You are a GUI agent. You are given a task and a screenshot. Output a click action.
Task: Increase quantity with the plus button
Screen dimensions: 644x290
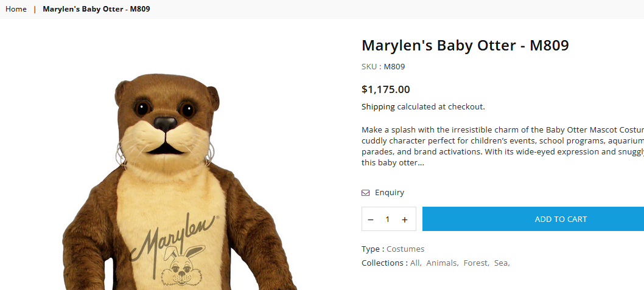coord(405,219)
